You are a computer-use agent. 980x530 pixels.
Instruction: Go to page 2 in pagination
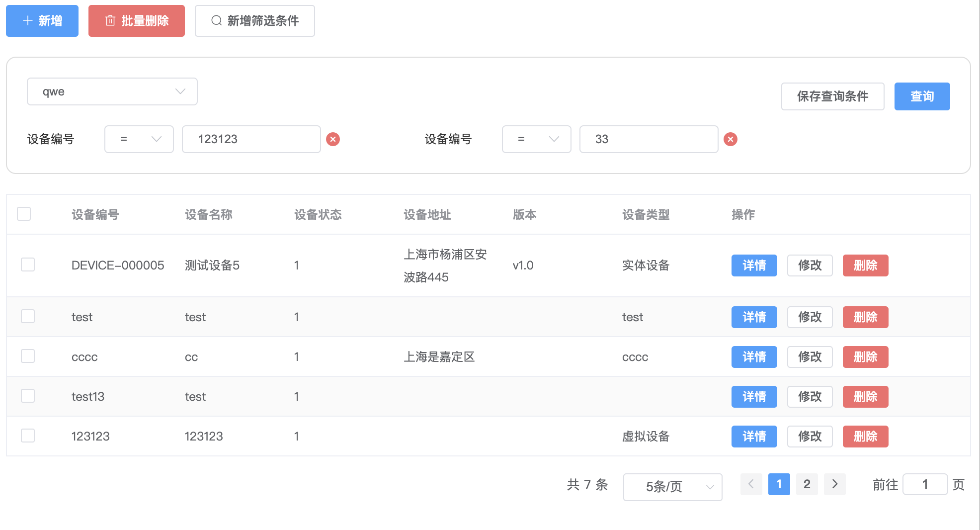pos(807,484)
